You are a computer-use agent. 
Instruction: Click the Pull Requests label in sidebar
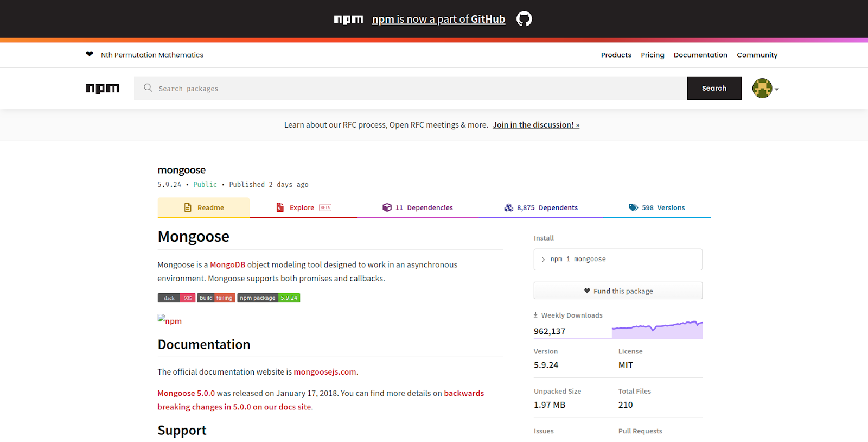(640, 431)
